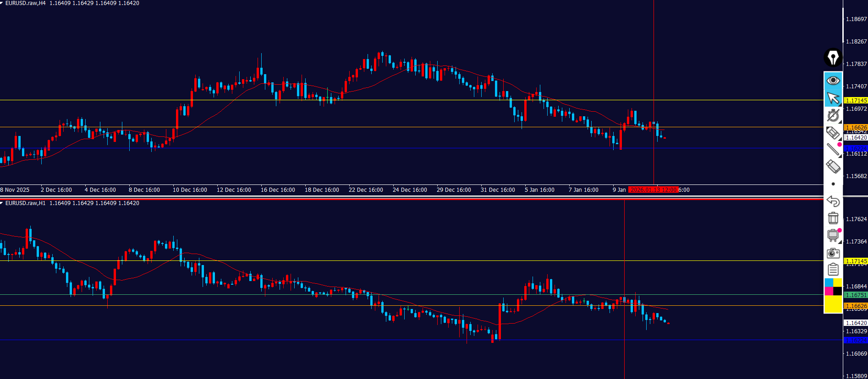Screen dimensions: 868x379
Task: Select the highlighter marker tool
Action: point(833,133)
